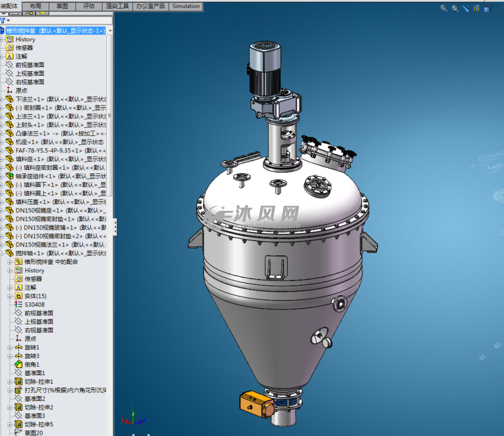Click the plane icon beside 基准面3
Screen dimensions: 504x436
pyautogui.click(x=18, y=416)
